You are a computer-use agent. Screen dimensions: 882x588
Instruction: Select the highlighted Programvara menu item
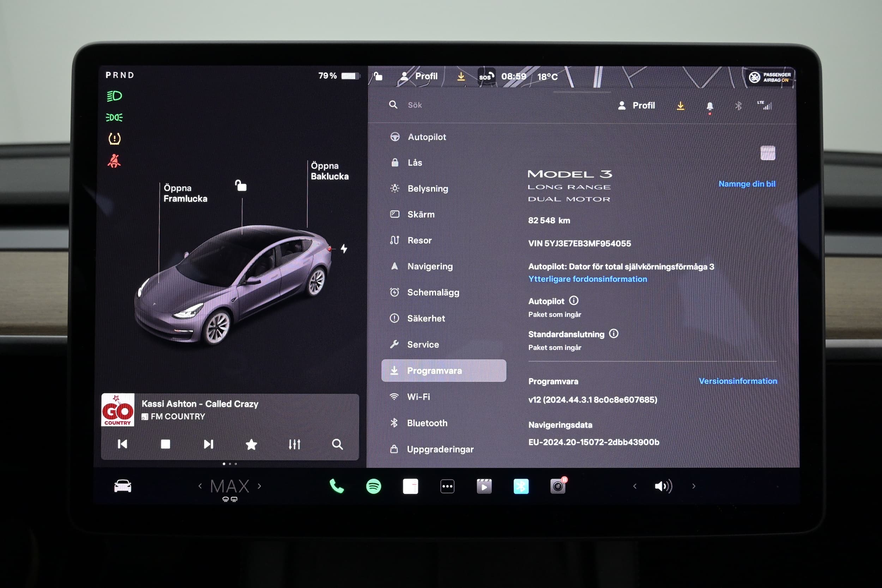pyautogui.click(x=443, y=370)
